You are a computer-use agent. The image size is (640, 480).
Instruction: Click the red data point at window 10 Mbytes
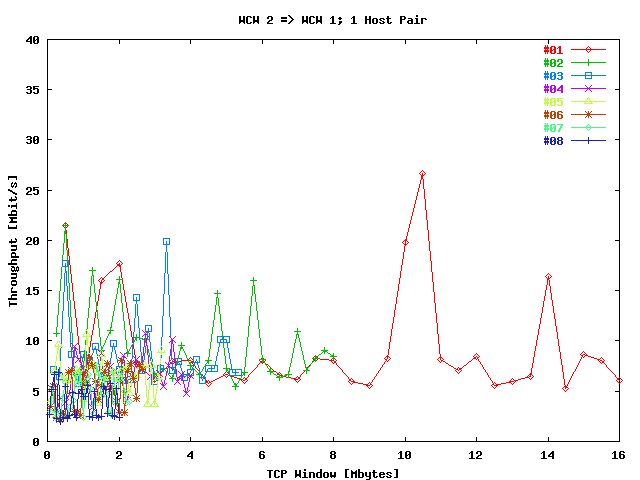coord(405,243)
